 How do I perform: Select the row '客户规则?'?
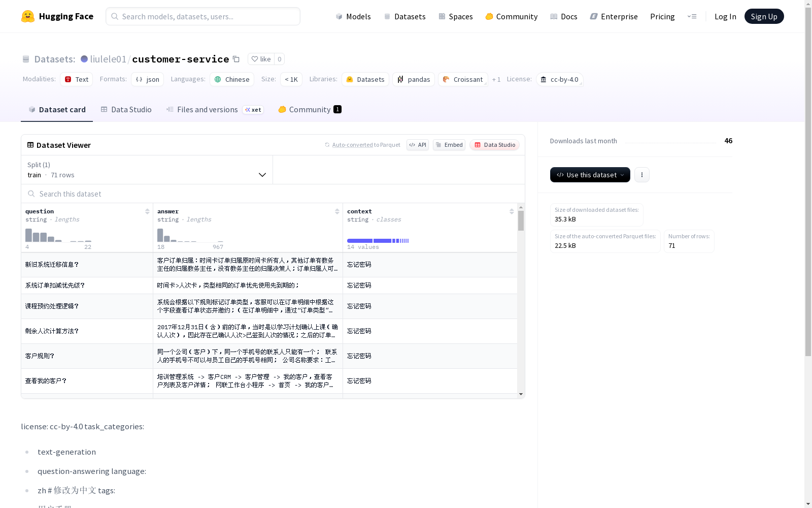coord(269,356)
